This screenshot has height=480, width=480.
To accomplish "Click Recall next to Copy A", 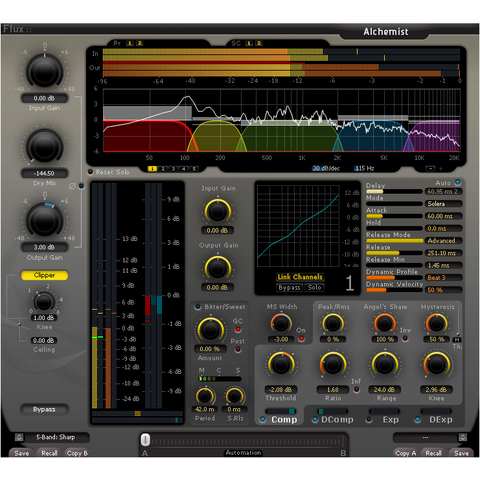I will [433, 453].
